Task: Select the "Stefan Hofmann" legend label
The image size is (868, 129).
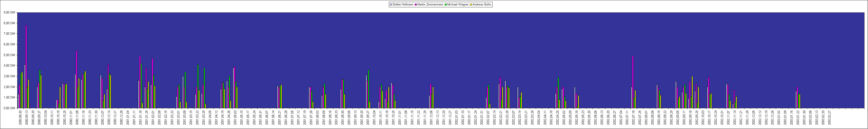Action: (403, 5)
